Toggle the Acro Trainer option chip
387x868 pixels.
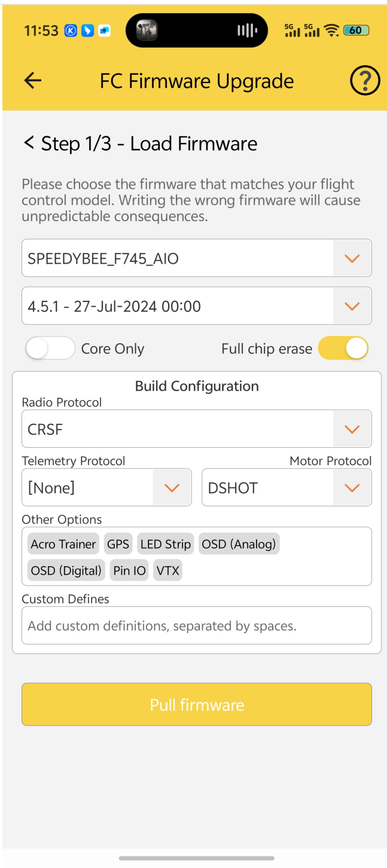point(63,544)
